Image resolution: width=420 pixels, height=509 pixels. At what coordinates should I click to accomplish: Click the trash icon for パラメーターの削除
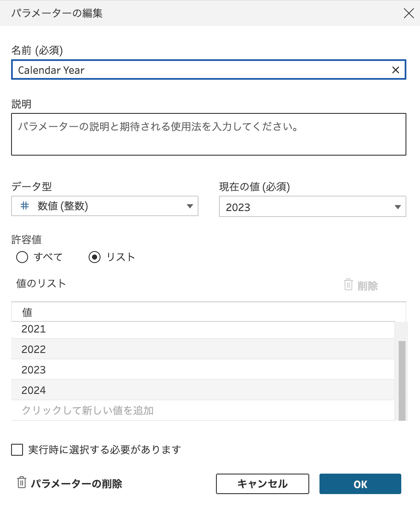coord(21,483)
